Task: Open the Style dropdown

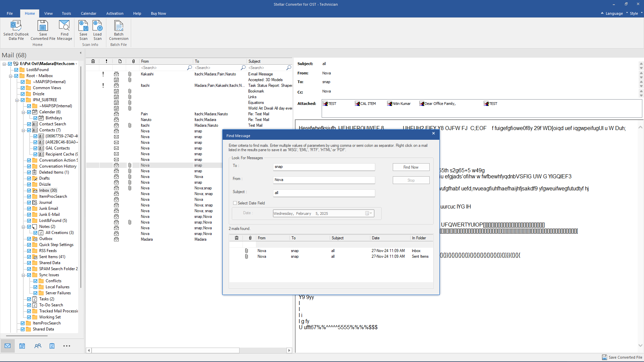Action: (636, 13)
